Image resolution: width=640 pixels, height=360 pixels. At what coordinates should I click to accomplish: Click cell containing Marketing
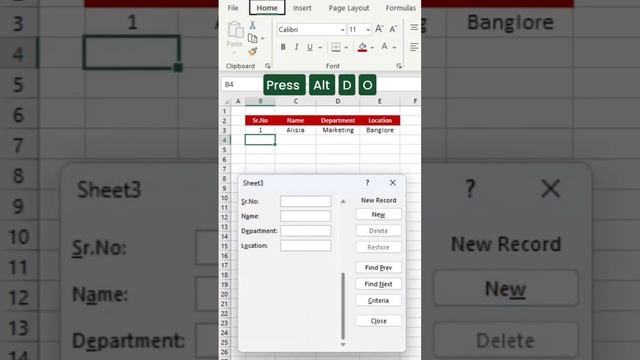[x=338, y=130]
